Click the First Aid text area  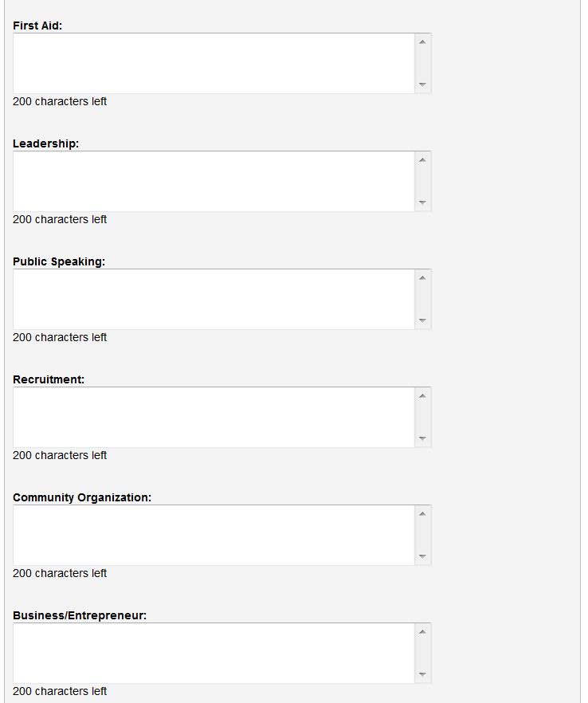click(x=214, y=64)
